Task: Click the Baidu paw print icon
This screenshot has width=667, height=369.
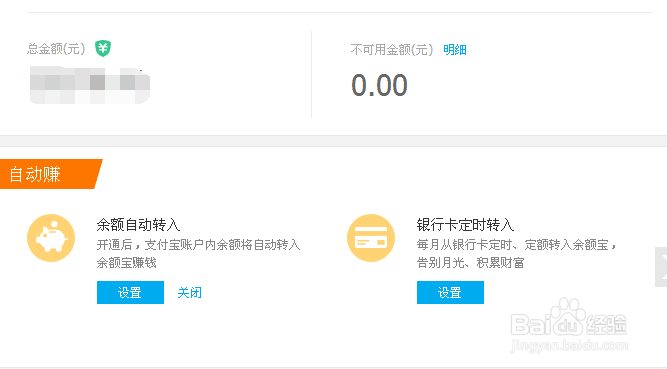Action: (567, 315)
